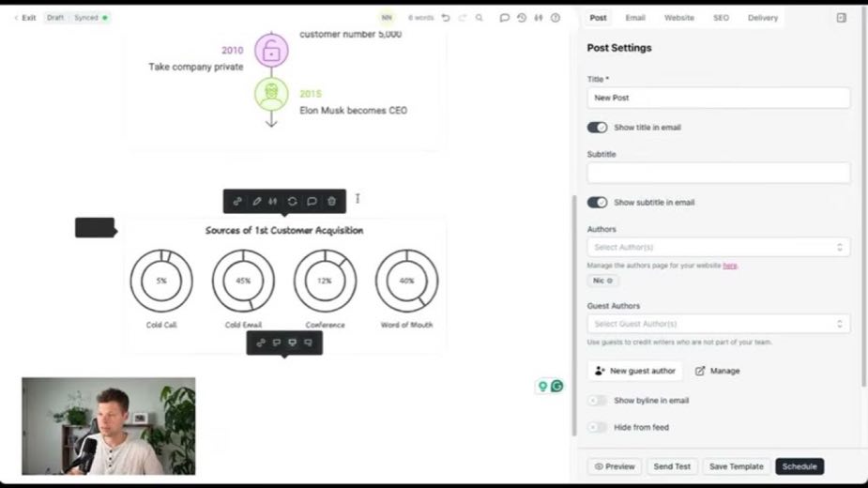Collapse the settings sidebar panel icon

point(841,18)
